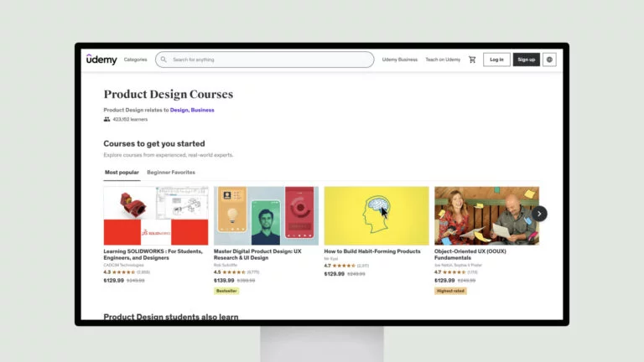Click the learners people icon
This screenshot has width=644, height=362.
pyautogui.click(x=106, y=119)
